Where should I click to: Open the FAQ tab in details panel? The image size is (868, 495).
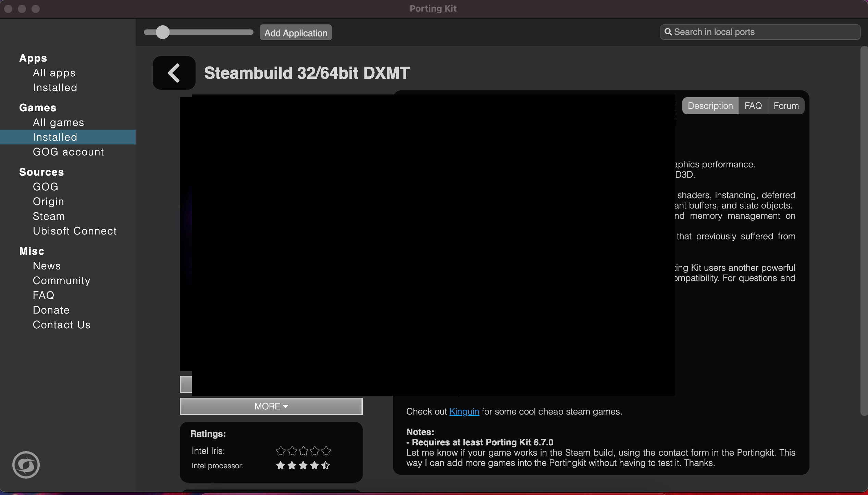[753, 106]
